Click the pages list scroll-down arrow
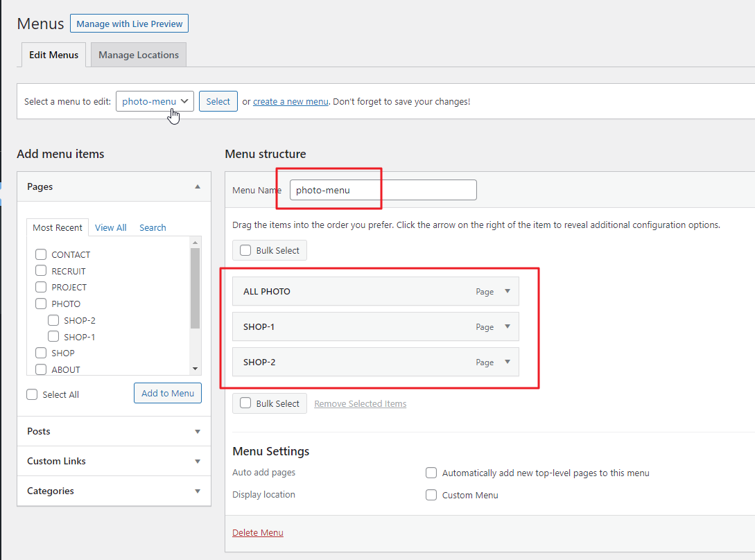755x560 pixels. 195,369
